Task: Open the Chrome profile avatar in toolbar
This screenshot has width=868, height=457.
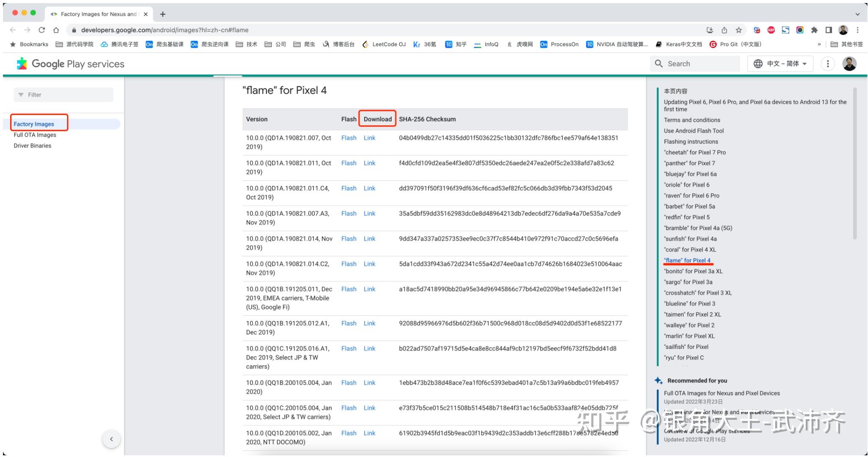Action: coord(843,30)
